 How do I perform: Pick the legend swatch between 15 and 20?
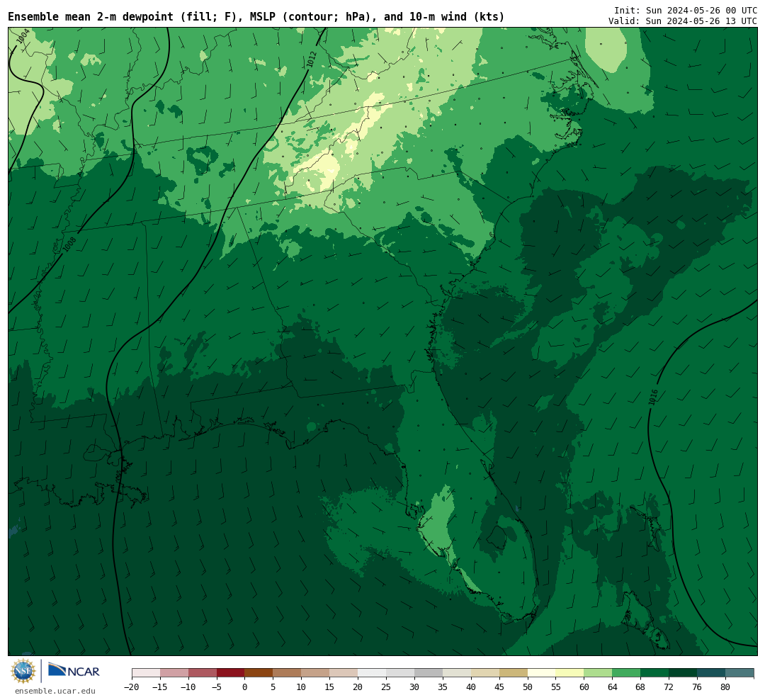(344, 672)
